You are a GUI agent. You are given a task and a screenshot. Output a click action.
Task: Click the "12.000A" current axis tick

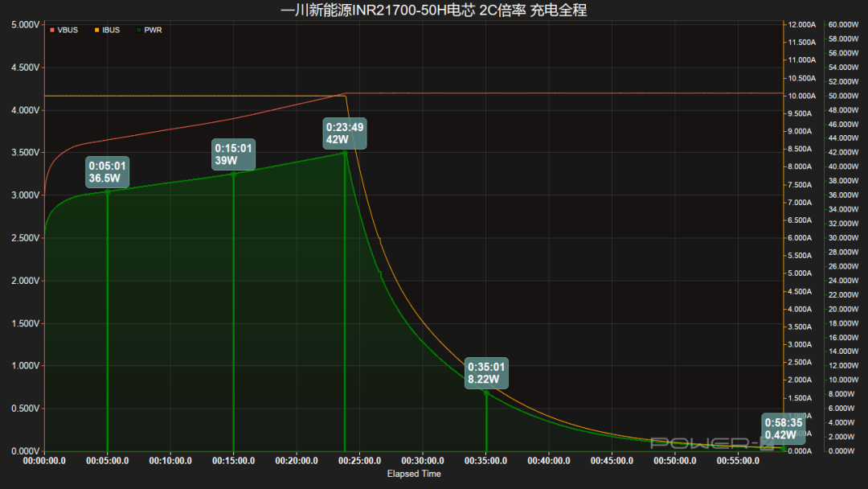click(x=802, y=24)
